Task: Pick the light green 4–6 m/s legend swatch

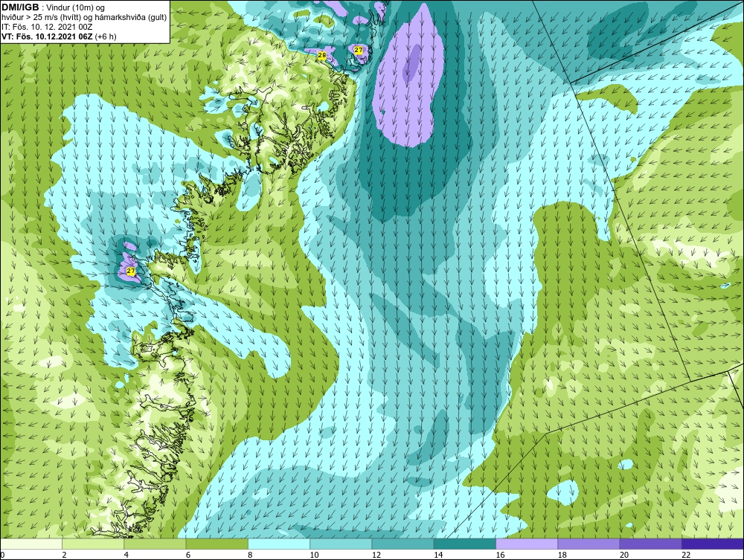Action: point(155,544)
